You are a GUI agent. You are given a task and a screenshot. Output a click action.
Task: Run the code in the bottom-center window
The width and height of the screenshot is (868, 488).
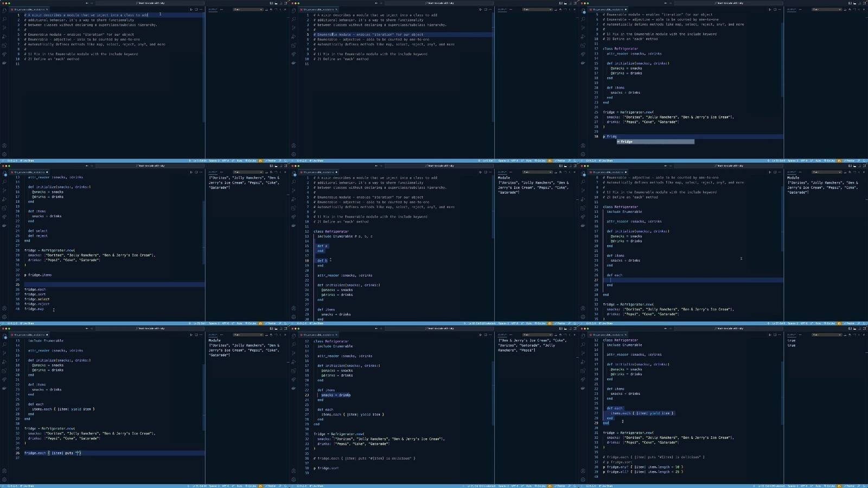[481, 335]
